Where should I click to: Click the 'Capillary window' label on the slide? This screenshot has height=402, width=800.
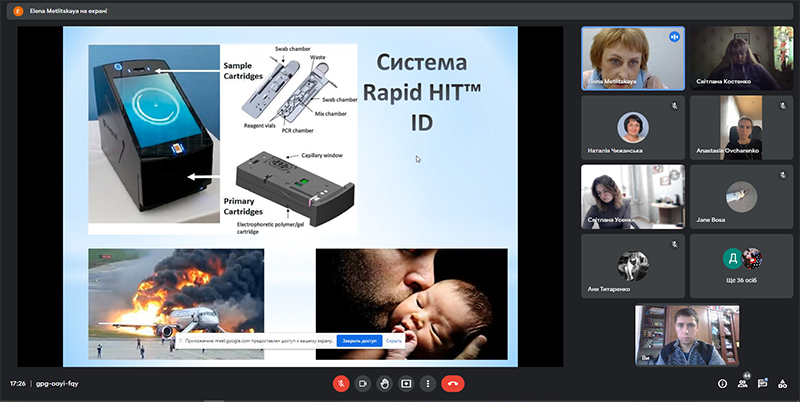tap(322, 155)
